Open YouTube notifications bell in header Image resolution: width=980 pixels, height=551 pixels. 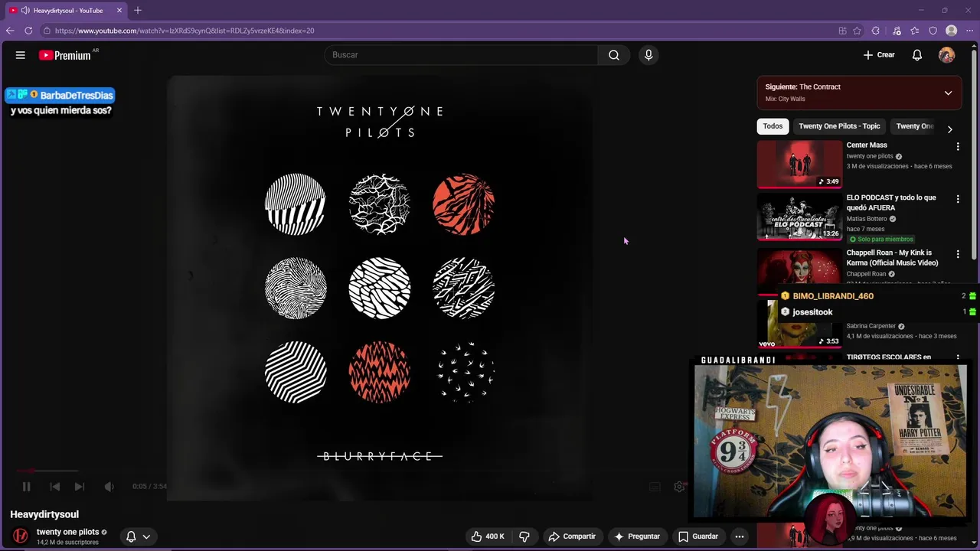917,55
